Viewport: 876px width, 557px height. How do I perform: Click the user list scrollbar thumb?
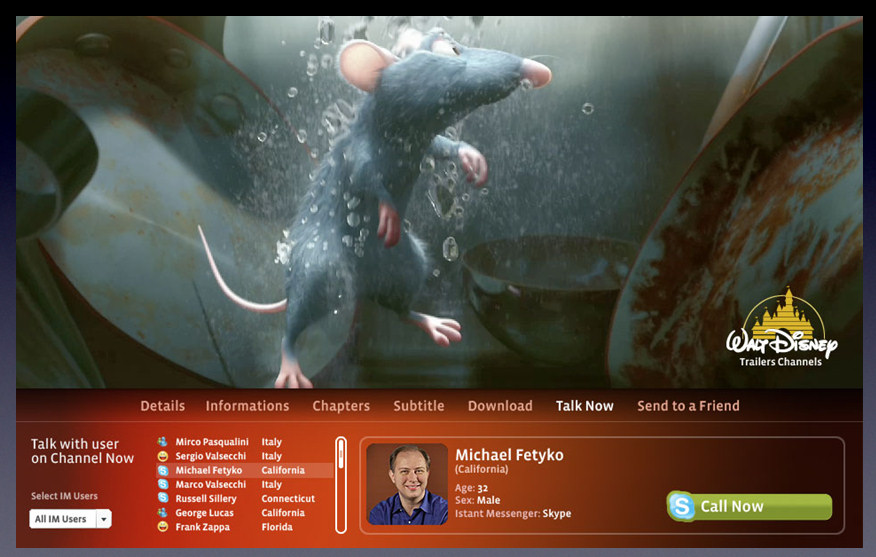[x=341, y=455]
